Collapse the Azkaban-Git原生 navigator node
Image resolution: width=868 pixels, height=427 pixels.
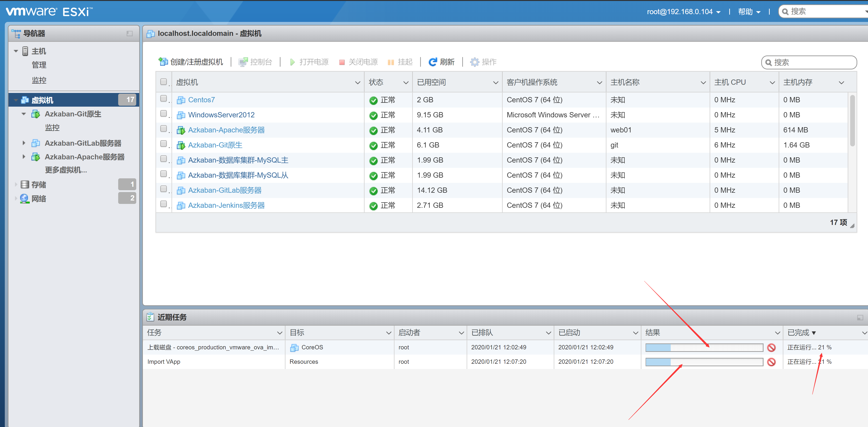(x=24, y=114)
